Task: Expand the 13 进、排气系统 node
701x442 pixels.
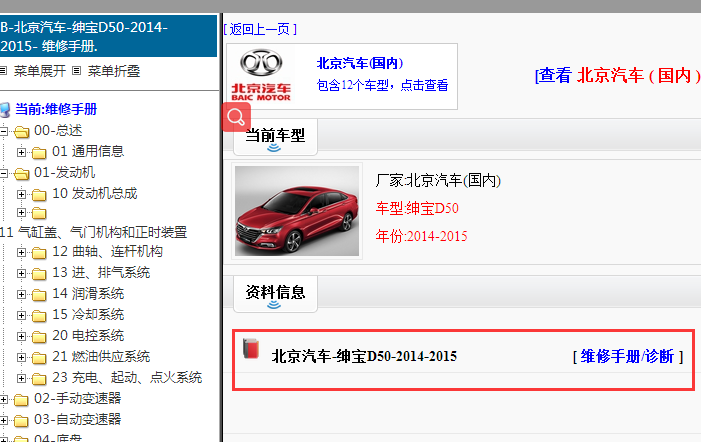Action: pyautogui.click(x=21, y=273)
